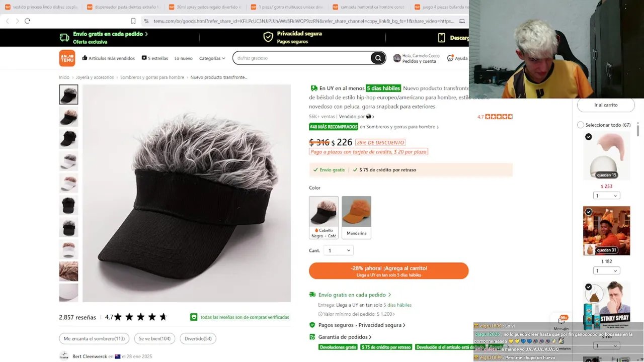Image resolution: width=644 pixels, height=362 pixels.
Task: Expand the Categorías menu
Action: click(212, 58)
